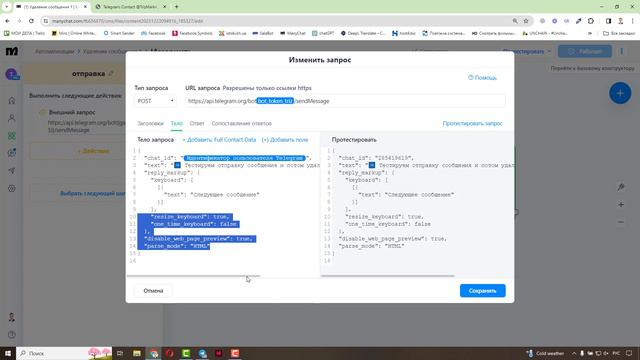This screenshot has width=640, height=360.
Task: Open the Все закладки folder
Action: coord(619,33)
